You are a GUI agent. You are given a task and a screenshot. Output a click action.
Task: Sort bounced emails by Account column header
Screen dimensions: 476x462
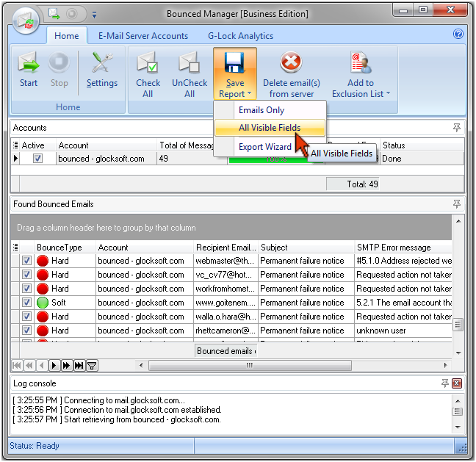(x=144, y=248)
